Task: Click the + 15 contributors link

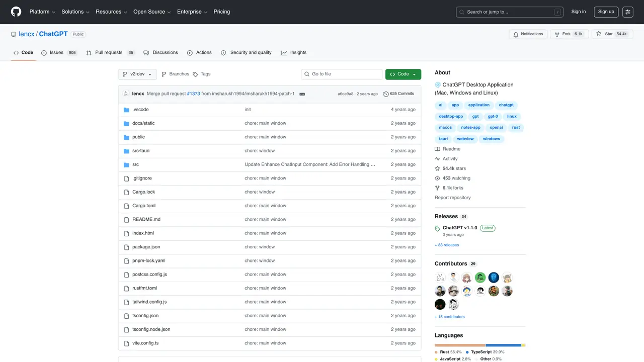Action: coord(450,317)
